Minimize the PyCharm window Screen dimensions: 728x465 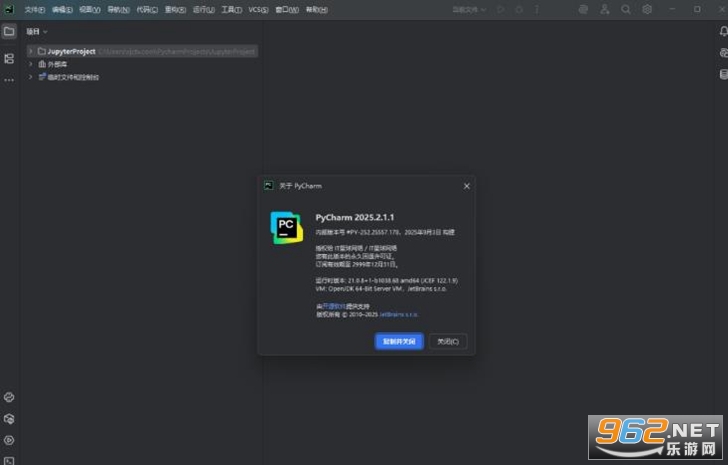672,9
